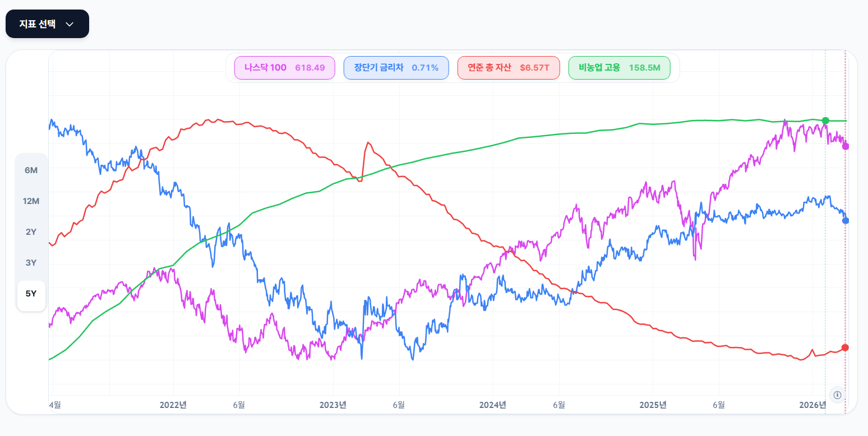868x436 pixels.
Task: Click the 2024년 x-axis label
Action: 493,405
